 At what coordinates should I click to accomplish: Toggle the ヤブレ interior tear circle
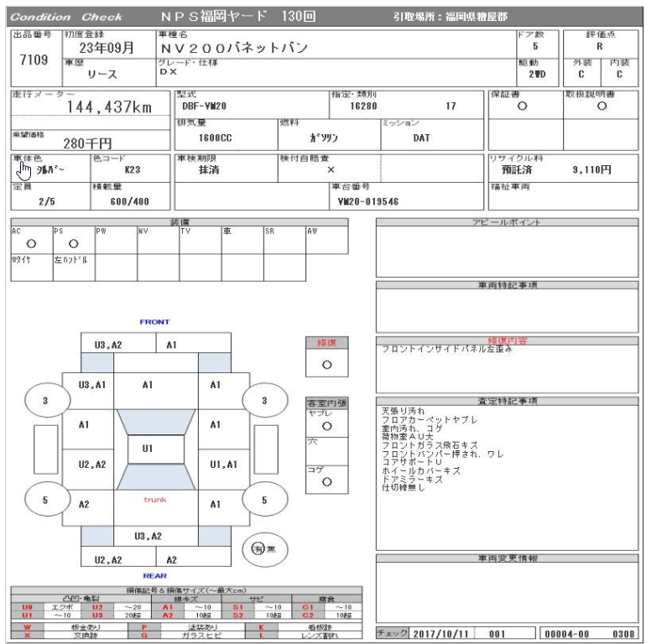coord(326,426)
